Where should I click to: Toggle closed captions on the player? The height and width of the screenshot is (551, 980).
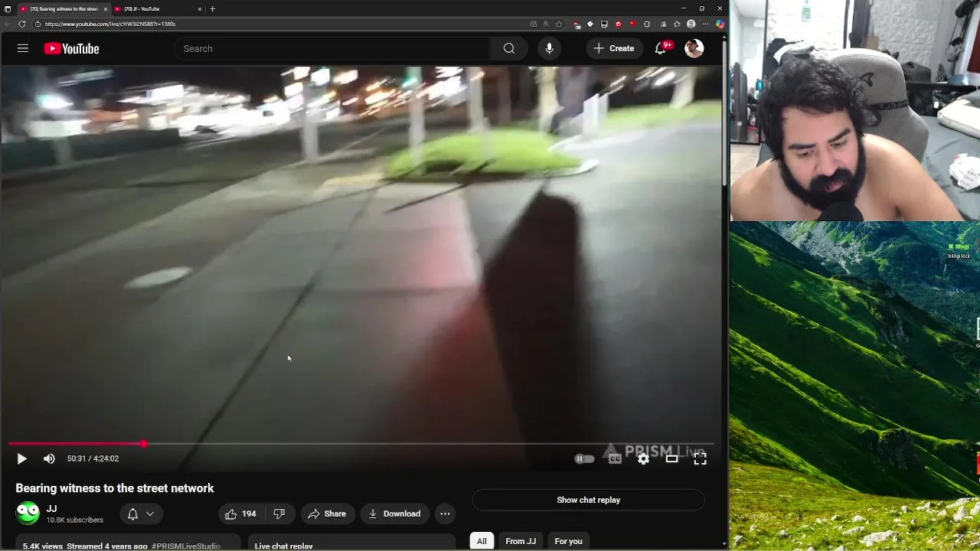tap(615, 458)
